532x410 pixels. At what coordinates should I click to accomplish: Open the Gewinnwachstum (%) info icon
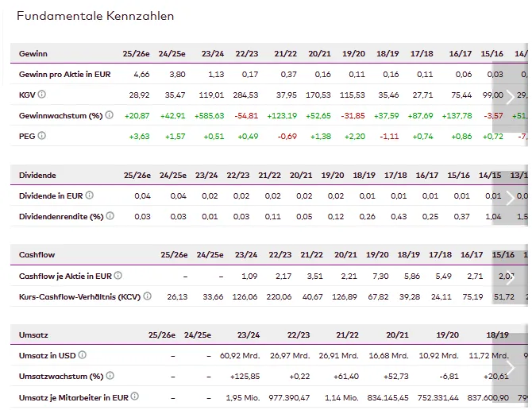click(110, 115)
